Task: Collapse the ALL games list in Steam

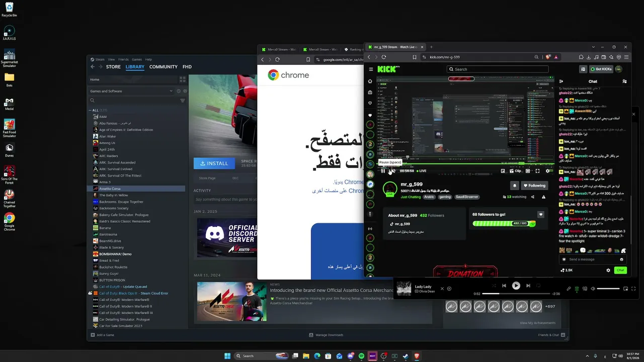Action: click(x=91, y=110)
